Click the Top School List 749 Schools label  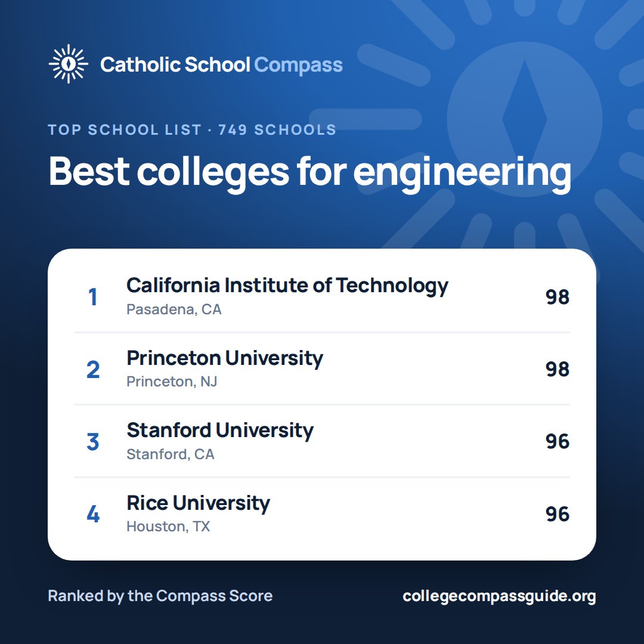tap(192, 130)
